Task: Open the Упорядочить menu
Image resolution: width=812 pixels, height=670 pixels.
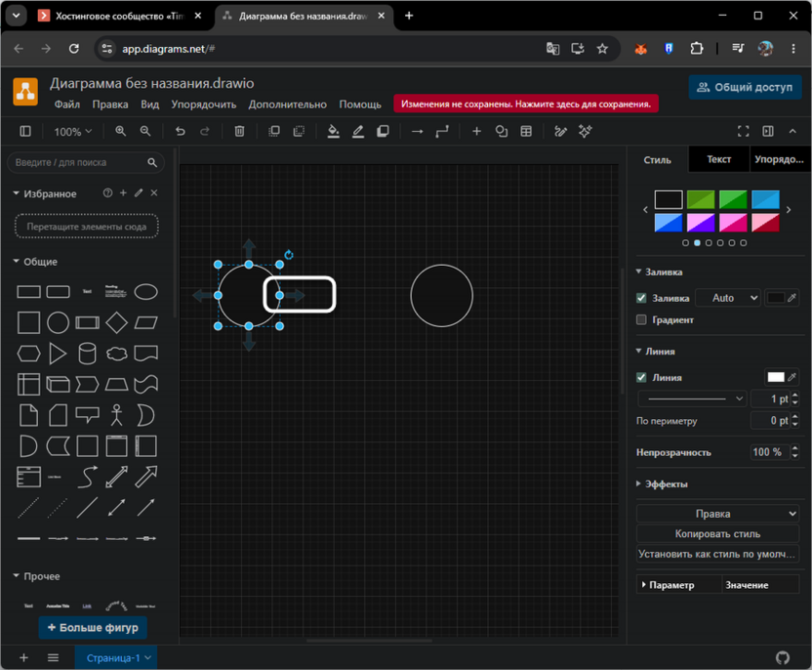Action: click(x=204, y=105)
